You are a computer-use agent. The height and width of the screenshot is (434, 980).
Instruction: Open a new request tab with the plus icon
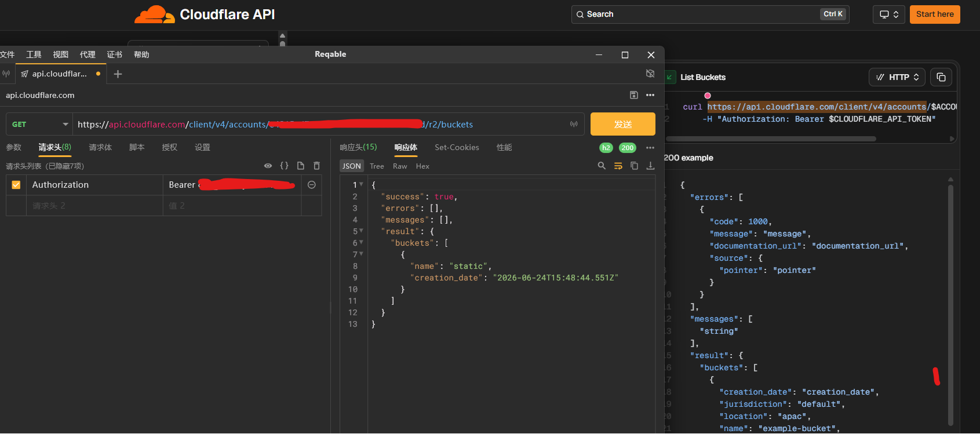click(118, 74)
